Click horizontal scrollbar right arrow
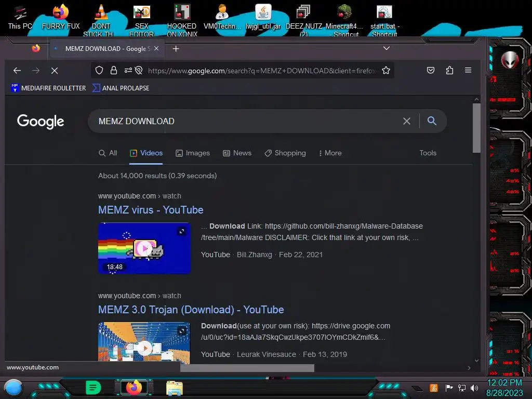532x399 pixels. click(x=469, y=368)
